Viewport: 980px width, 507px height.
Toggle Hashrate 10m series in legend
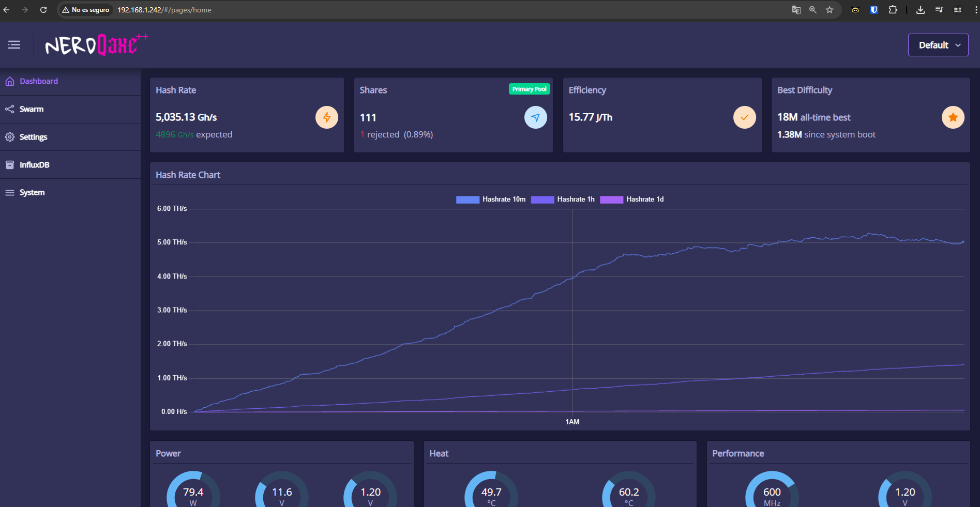(491, 199)
